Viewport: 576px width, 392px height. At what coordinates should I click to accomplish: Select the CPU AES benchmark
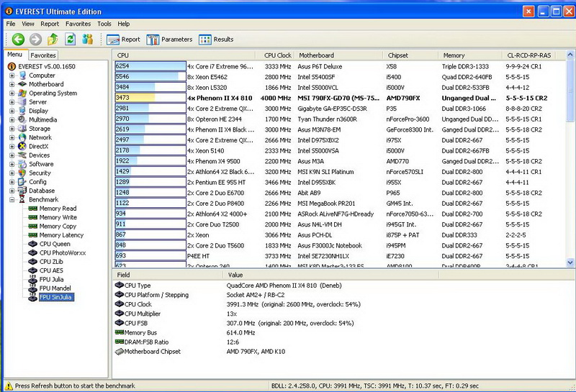51,270
